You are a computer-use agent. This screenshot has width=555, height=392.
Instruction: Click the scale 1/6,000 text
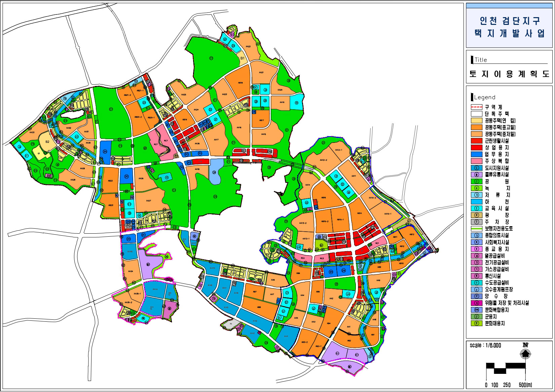(485, 345)
